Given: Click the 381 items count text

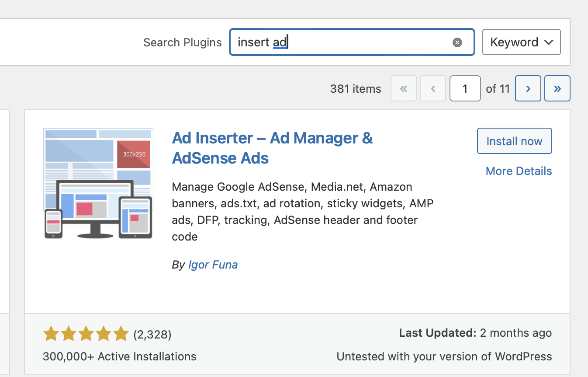Looking at the screenshot, I should [356, 89].
